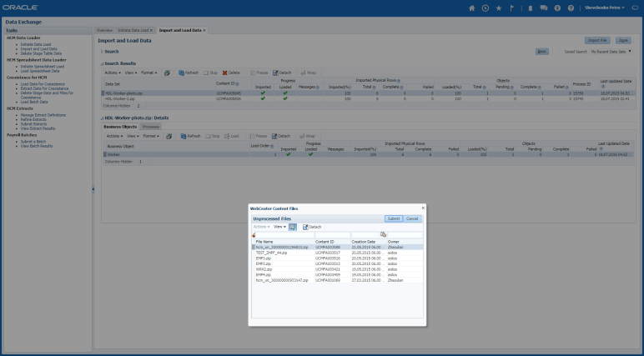Click Detach in Search Results toolbar

click(x=282, y=73)
